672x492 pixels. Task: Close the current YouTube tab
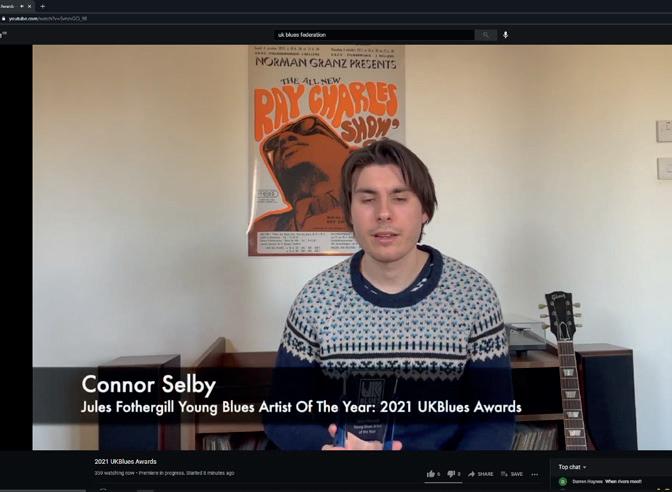point(29,6)
